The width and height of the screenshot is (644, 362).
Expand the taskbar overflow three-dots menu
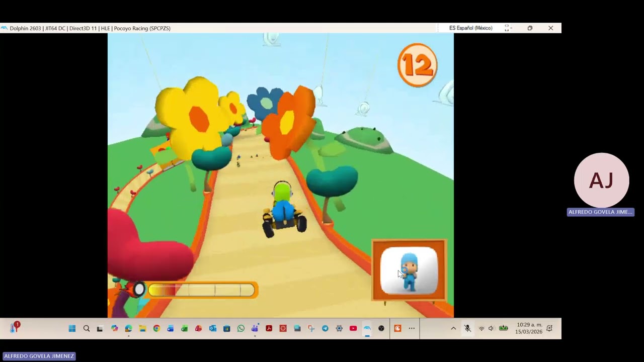pyautogui.click(x=412, y=328)
